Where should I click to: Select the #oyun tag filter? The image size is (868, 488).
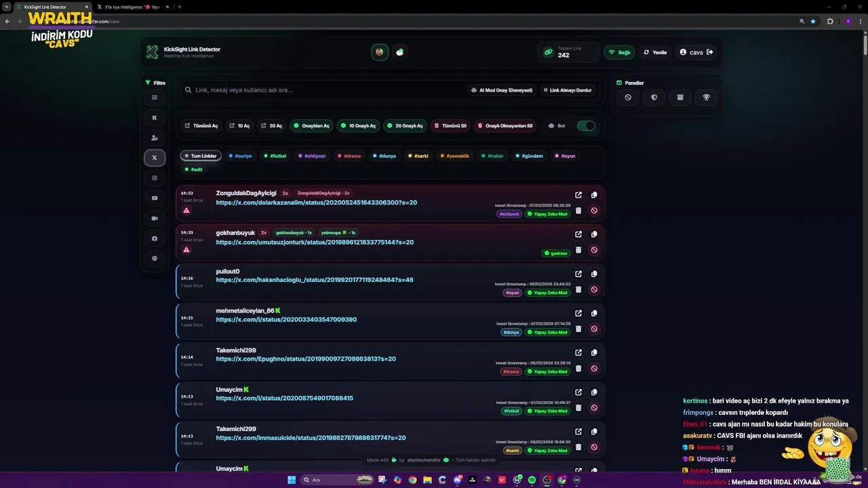[x=565, y=156]
